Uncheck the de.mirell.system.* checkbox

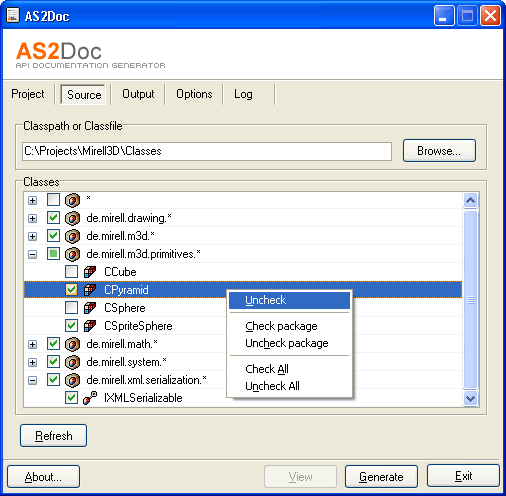click(53, 362)
